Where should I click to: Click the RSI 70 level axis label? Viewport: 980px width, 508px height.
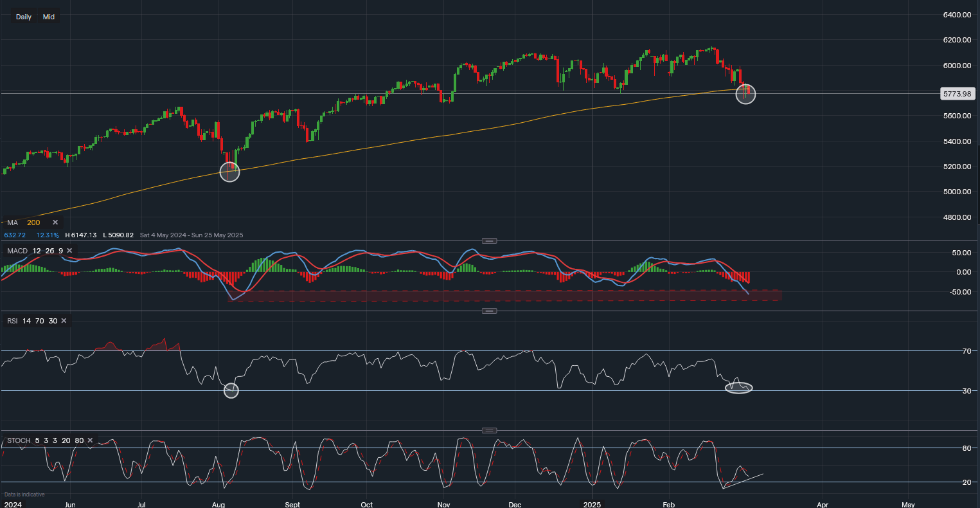pyautogui.click(x=966, y=351)
